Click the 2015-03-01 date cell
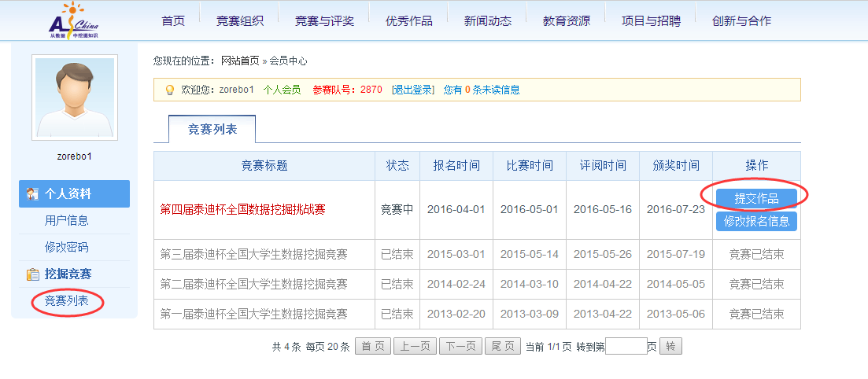The height and width of the screenshot is (379, 868). (456, 255)
